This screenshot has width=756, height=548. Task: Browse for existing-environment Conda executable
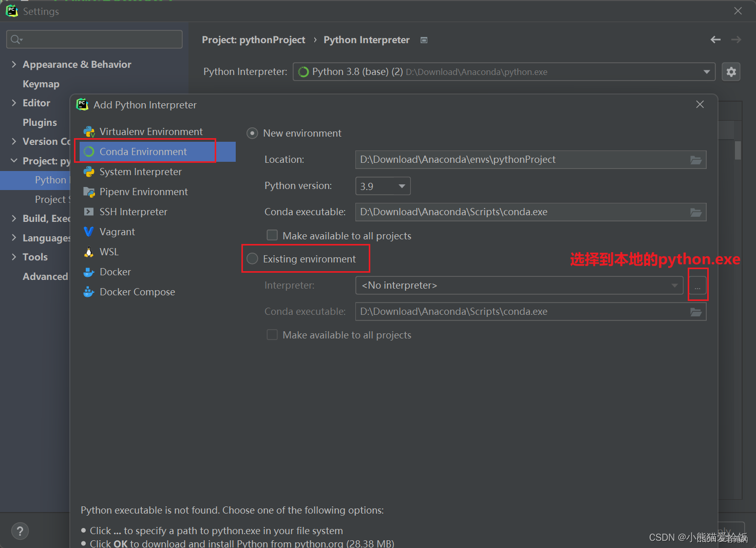(x=696, y=312)
